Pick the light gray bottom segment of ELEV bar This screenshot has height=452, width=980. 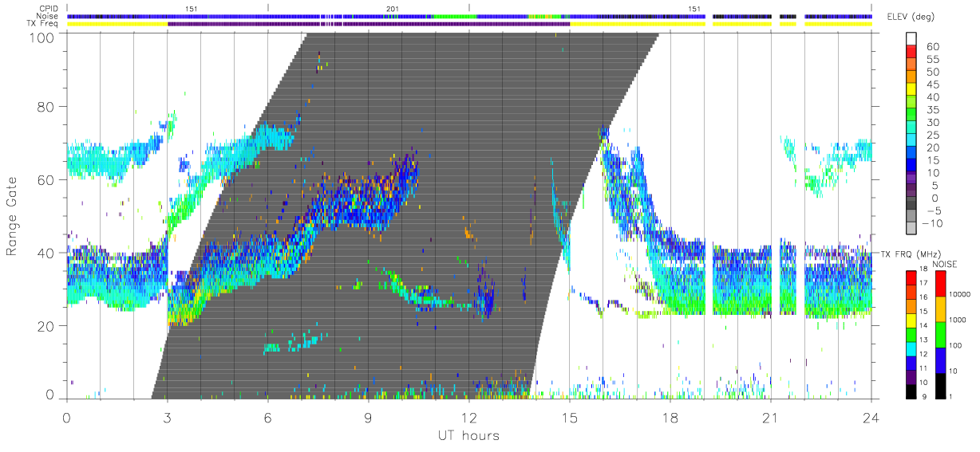[911, 230]
